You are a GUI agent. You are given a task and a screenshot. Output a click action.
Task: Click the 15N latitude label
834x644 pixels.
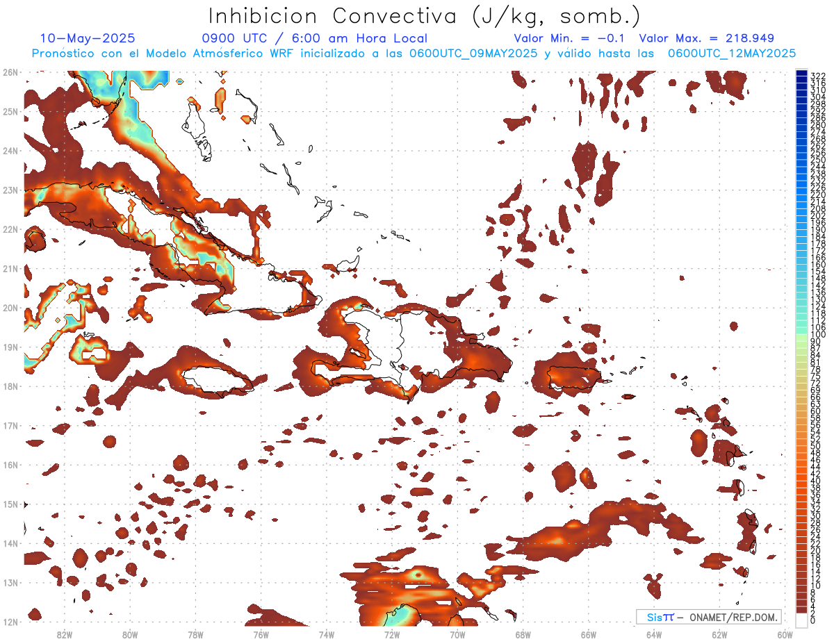point(10,504)
